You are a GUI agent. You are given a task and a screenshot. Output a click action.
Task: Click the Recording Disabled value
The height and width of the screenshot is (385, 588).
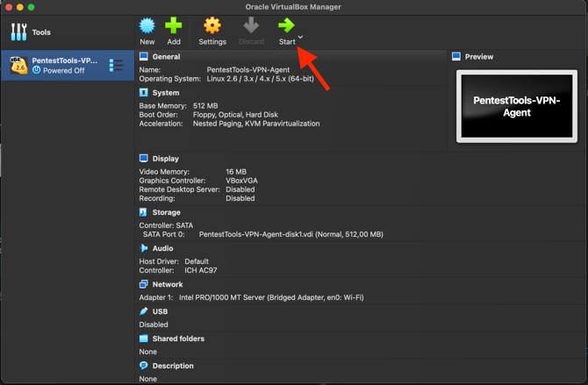240,198
